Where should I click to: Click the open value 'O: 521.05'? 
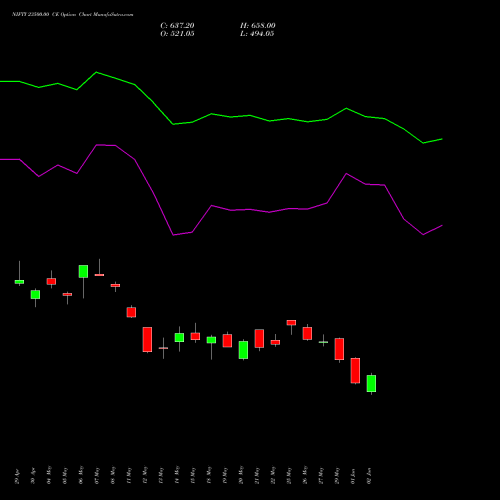[177, 34]
